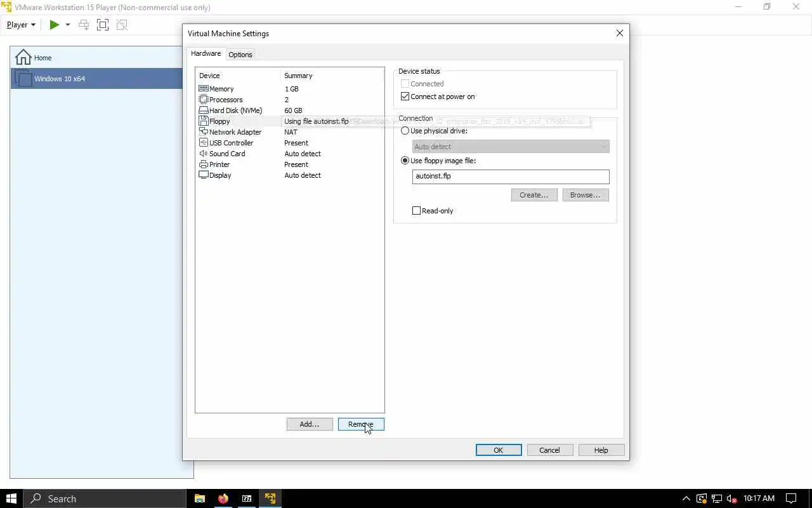
Task: Click the autoinst.flp image file field
Action: coord(511,177)
